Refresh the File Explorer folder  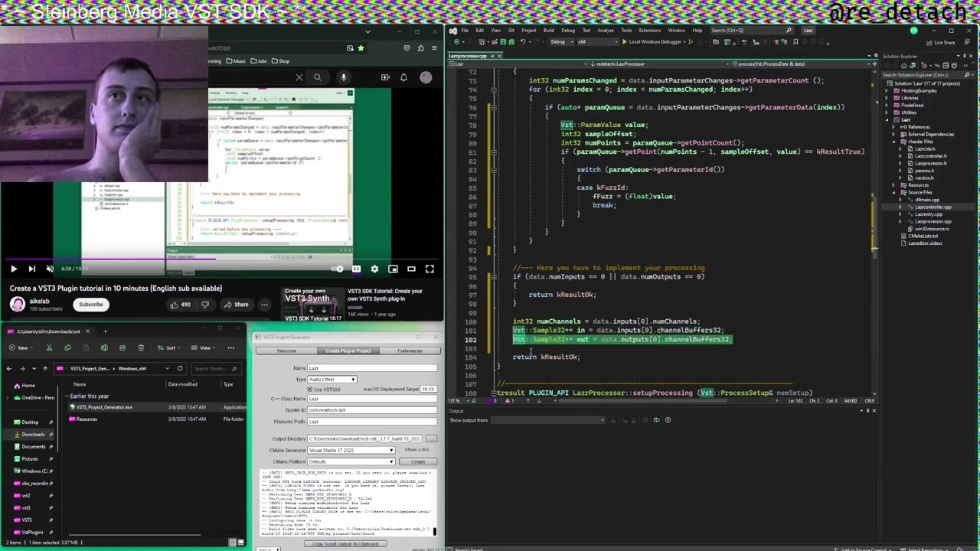tap(180, 368)
